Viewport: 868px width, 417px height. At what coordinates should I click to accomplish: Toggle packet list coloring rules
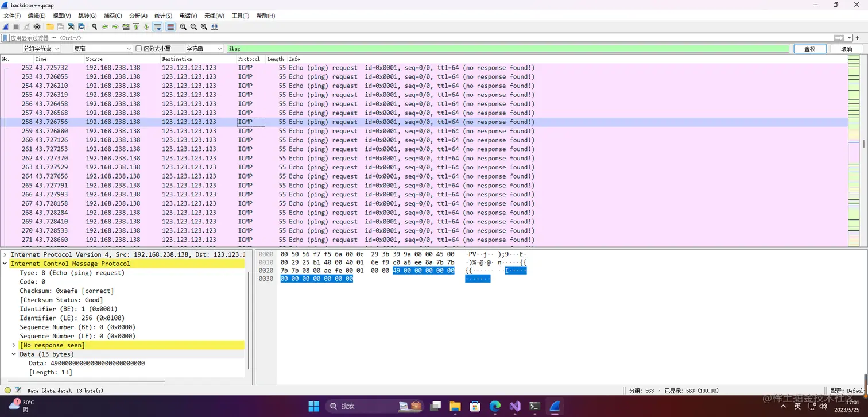pos(170,27)
